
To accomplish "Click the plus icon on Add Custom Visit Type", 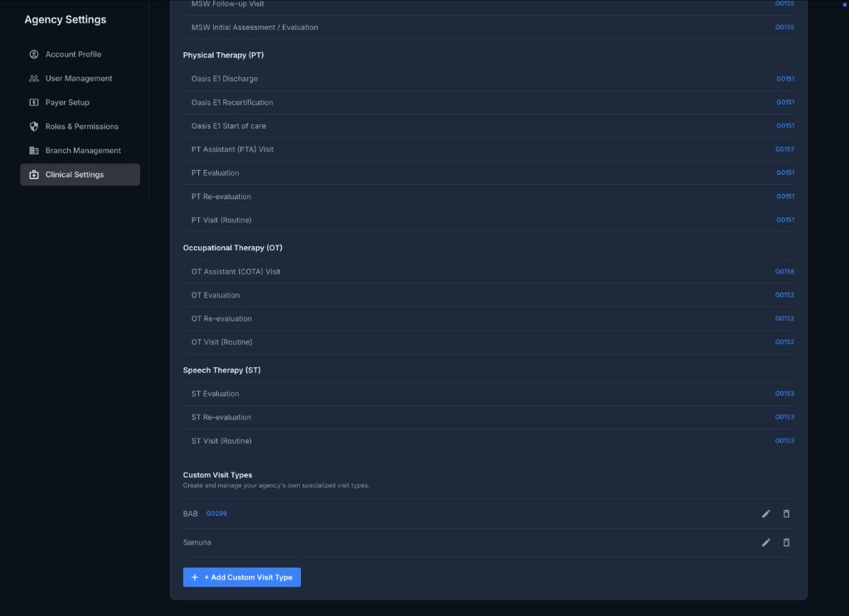I will point(194,577).
